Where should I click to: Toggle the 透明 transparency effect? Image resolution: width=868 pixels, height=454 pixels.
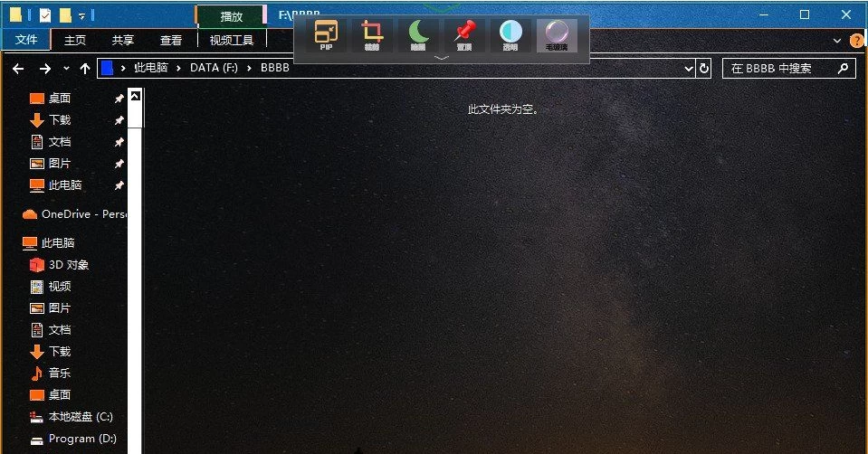pyautogui.click(x=511, y=34)
